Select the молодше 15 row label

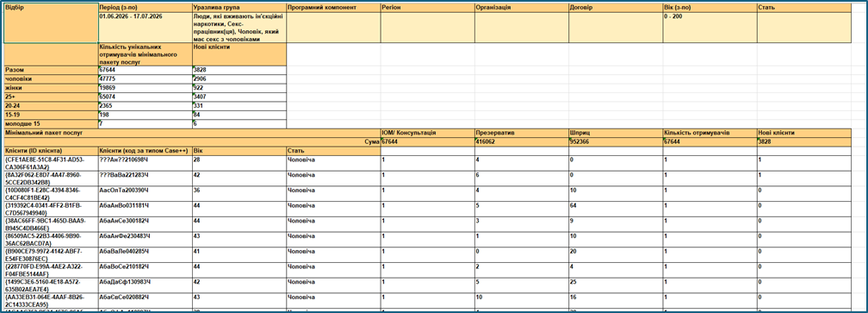(x=51, y=123)
